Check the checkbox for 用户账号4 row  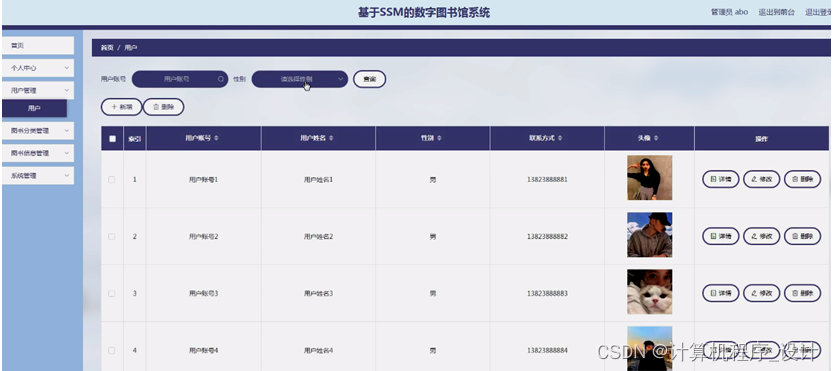click(112, 350)
